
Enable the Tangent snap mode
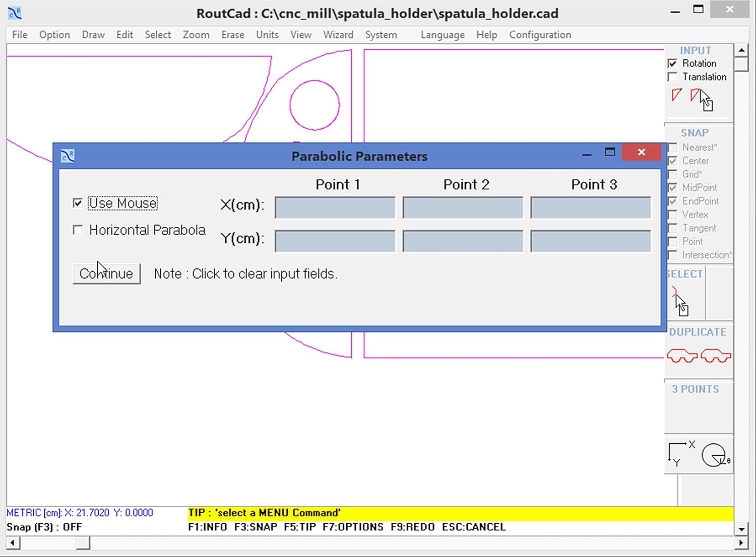click(x=673, y=228)
